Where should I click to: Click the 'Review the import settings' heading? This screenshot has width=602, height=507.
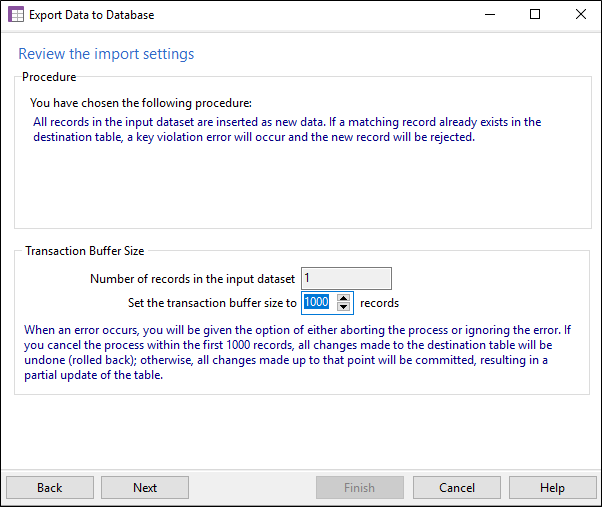(106, 54)
